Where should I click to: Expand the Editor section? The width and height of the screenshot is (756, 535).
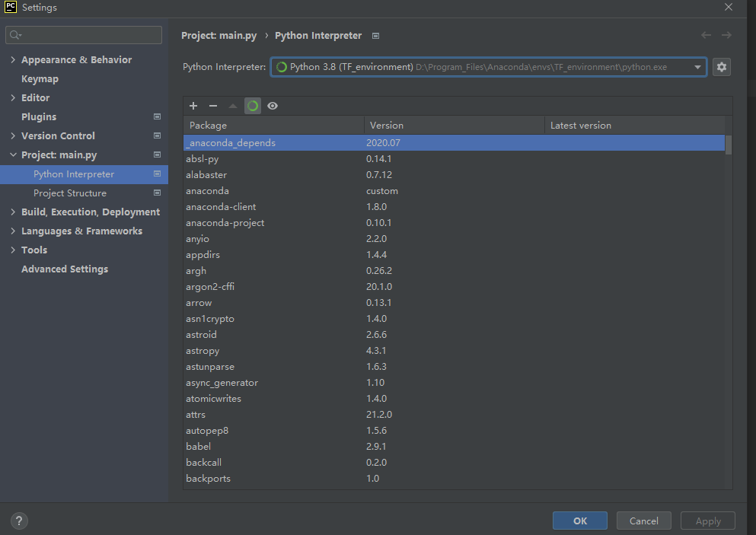[x=13, y=98]
